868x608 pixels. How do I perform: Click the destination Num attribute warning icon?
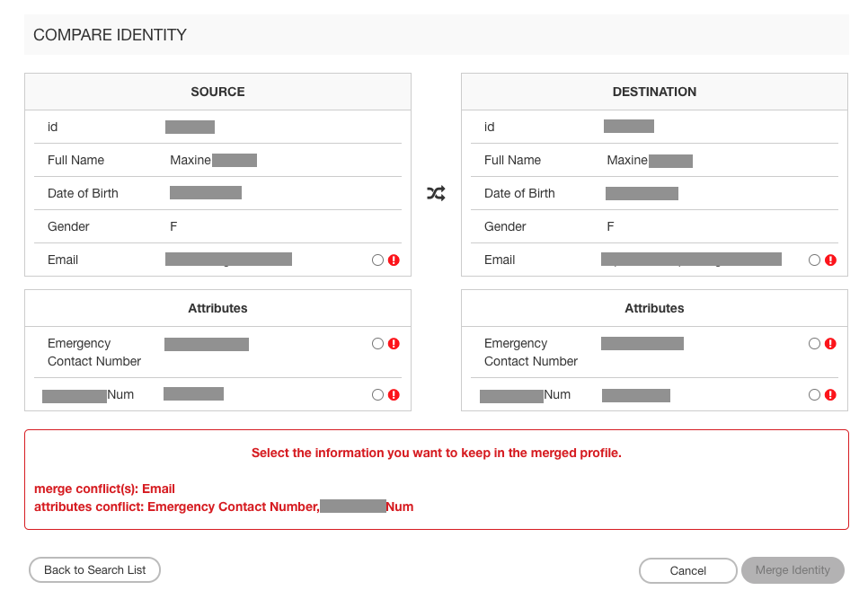click(830, 395)
